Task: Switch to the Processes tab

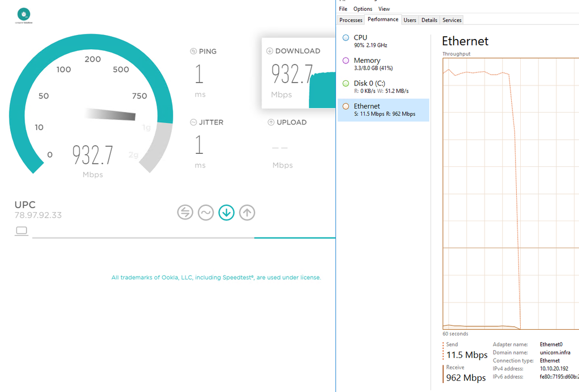Action: tap(351, 20)
